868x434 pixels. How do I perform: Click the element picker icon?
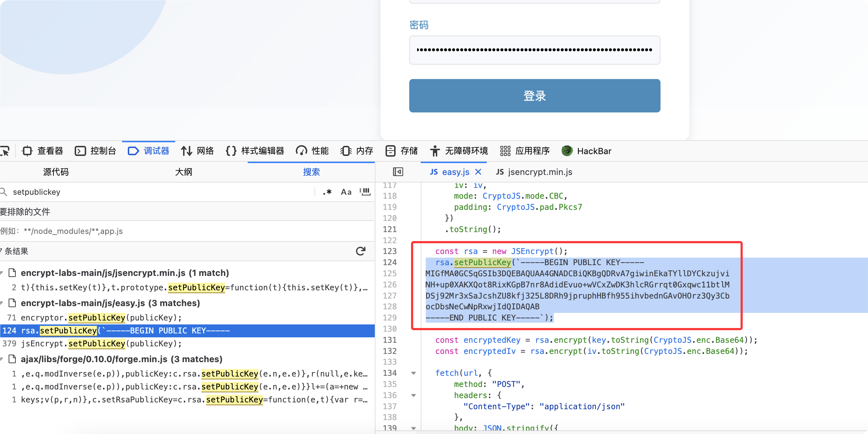pos(5,151)
